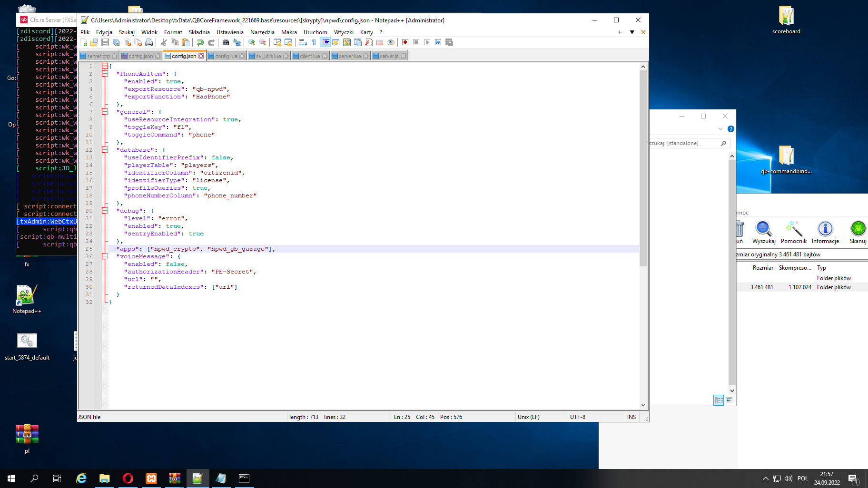Image resolution: width=868 pixels, height=488 pixels.
Task: Open the tab list dropdown arrow
Action: point(632,32)
